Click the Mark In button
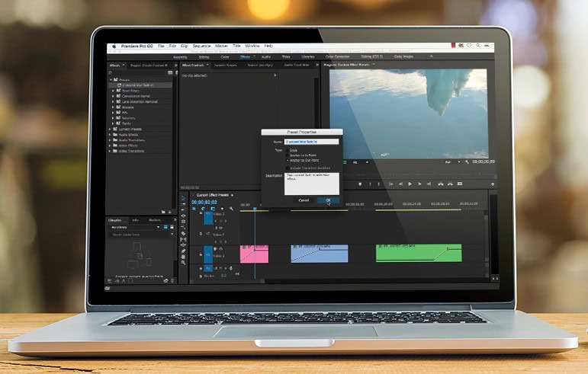588x374 pixels. tap(370, 184)
